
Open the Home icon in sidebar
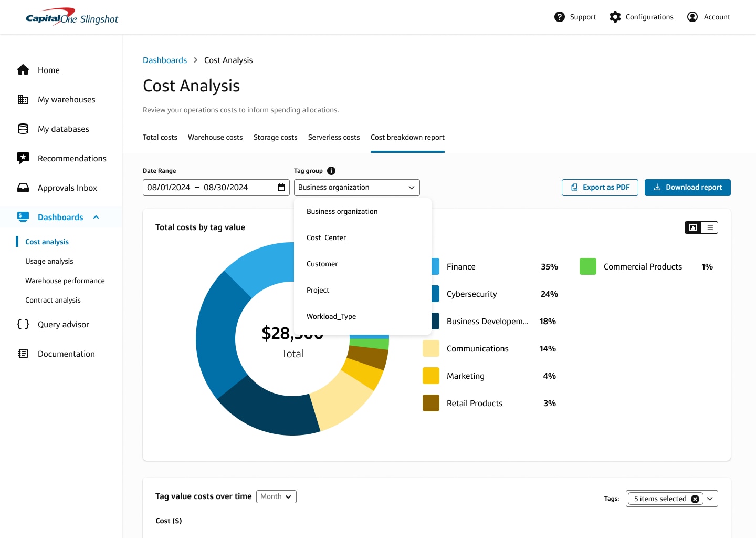pyautogui.click(x=23, y=69)
